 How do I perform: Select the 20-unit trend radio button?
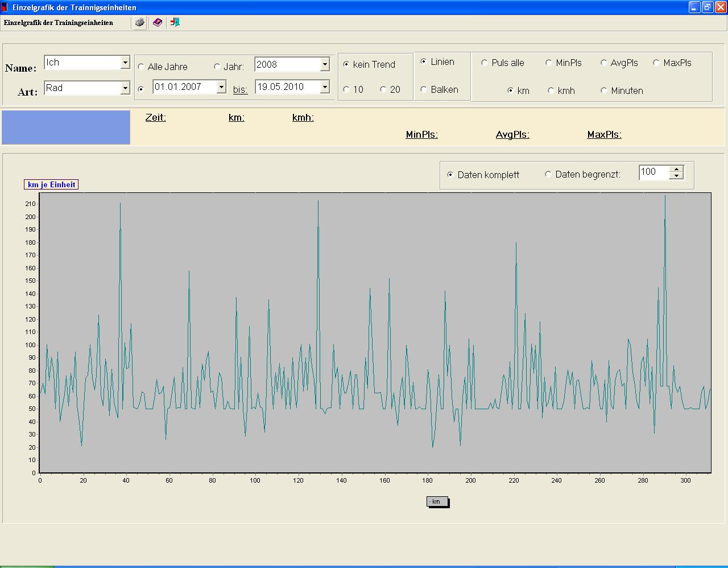[x=383, y=89]
